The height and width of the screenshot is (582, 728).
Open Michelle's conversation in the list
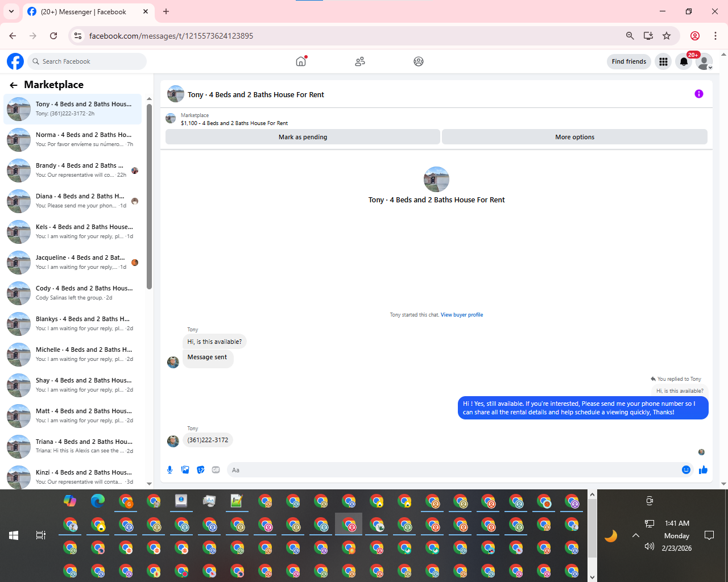73,355
